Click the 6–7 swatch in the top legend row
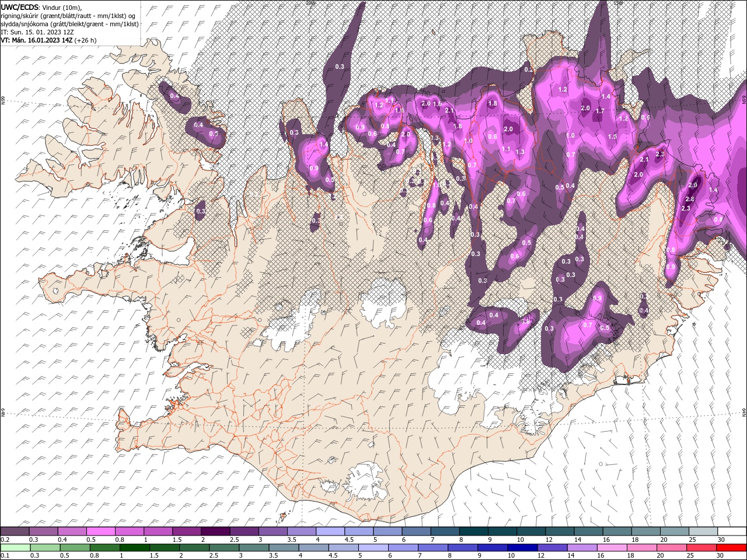The image size is (747, 560). pyautogui.click(x=416, y=531)
